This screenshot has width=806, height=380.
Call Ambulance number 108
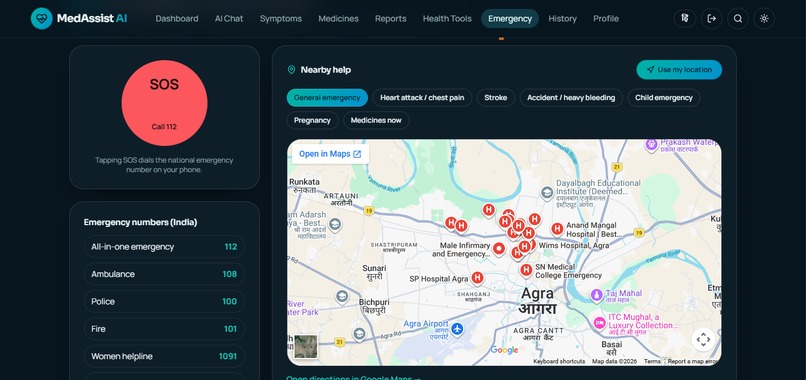pos(164,274)
